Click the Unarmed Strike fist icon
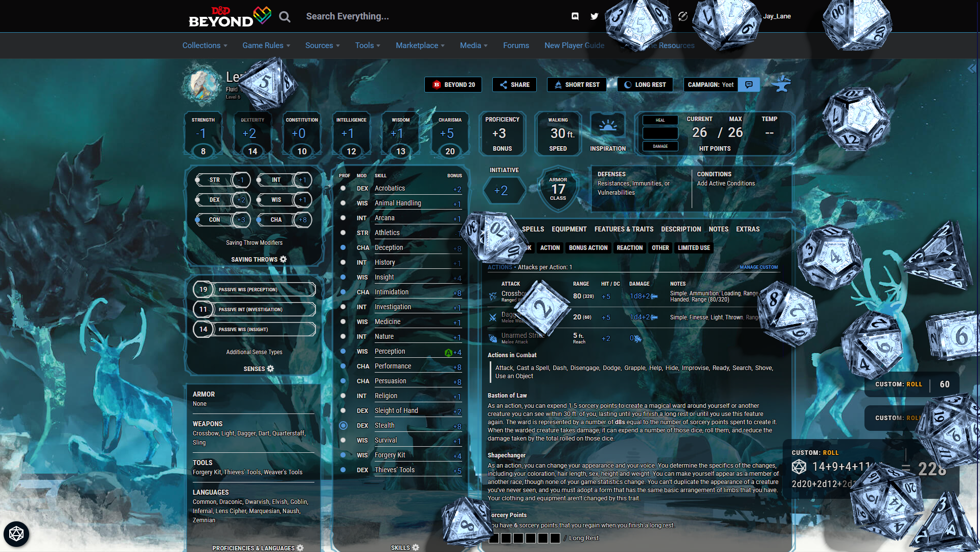980x552 pixels. click(493, 338)
